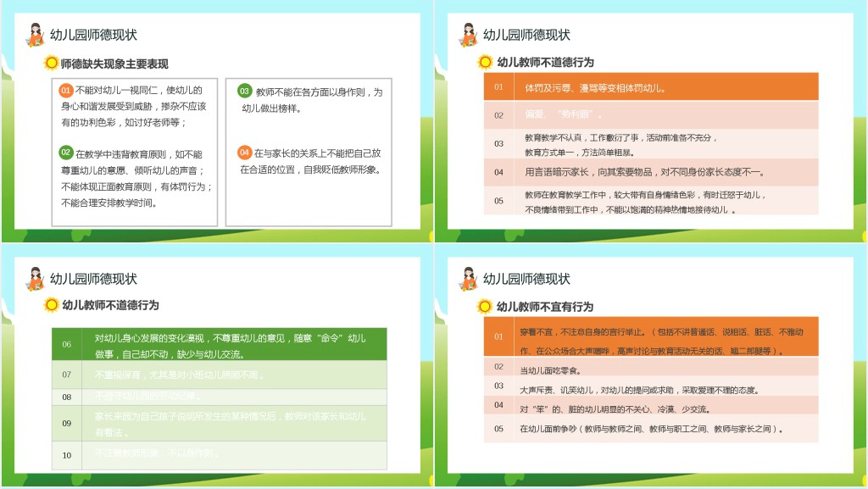Click number 03 next to 大声斥责、讥笑幼儿

click(x=498, y=386)
